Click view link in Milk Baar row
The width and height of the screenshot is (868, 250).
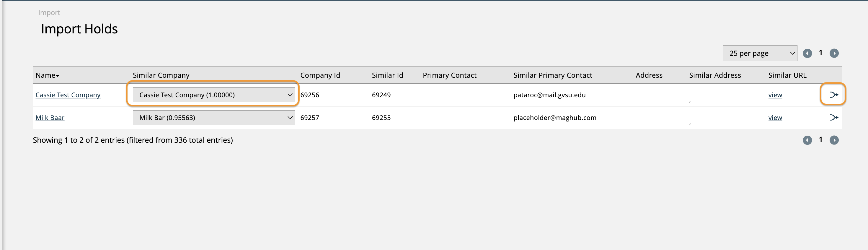click(x=775, y=118)
